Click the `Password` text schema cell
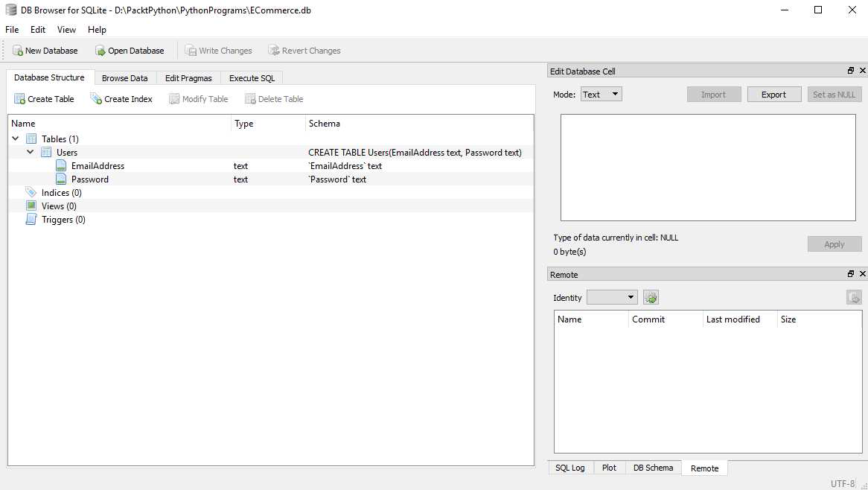The height and width of the screenshot is (490, 868). [337, 179]
